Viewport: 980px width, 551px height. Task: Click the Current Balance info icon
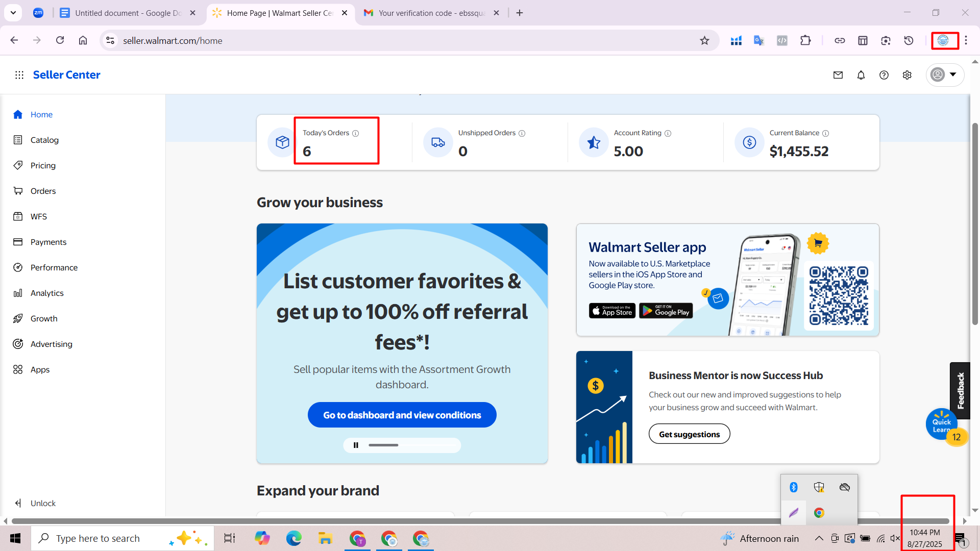point(826,133)
